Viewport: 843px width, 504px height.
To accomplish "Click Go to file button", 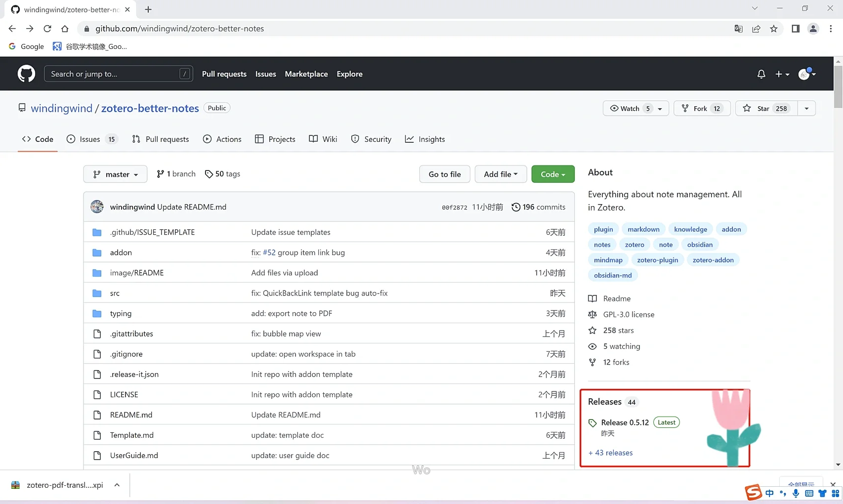I will pyautogui.click(x=445, y=174).
